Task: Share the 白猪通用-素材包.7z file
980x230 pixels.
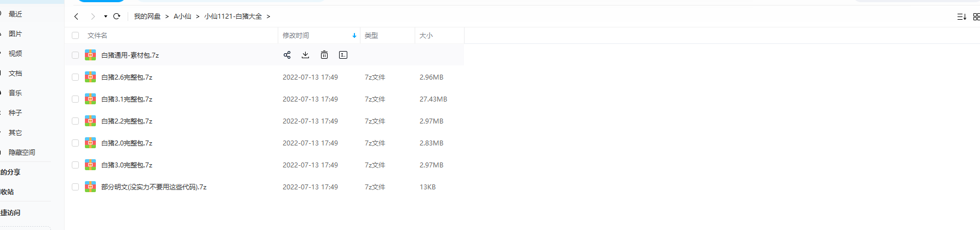Action: (287, 55)
